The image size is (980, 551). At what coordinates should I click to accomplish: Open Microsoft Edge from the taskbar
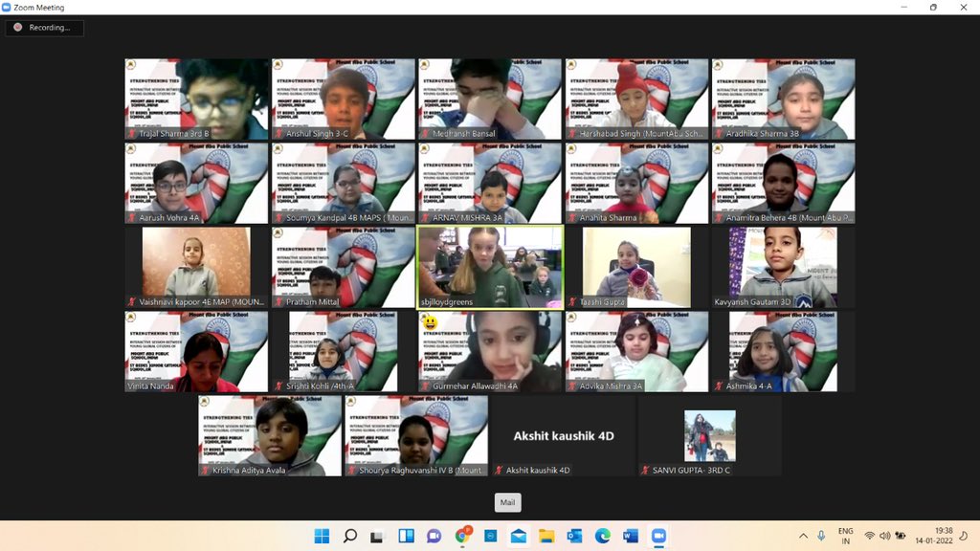[x=603, y=536]
